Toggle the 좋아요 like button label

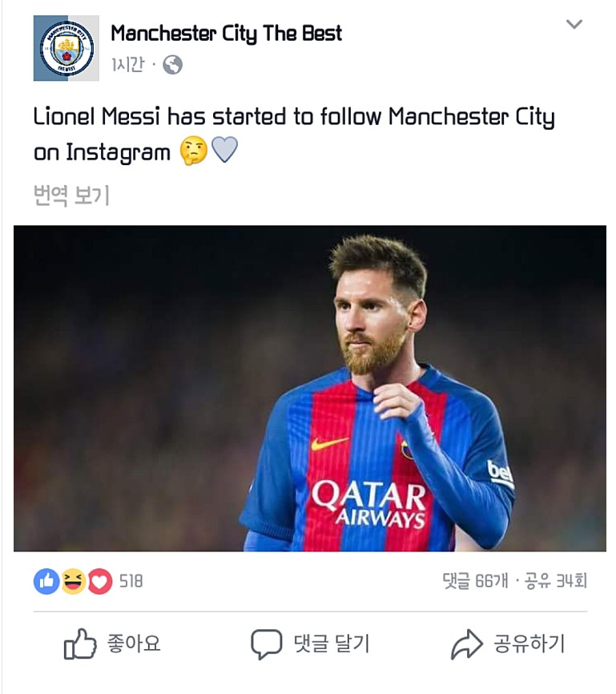pos(134,644)
